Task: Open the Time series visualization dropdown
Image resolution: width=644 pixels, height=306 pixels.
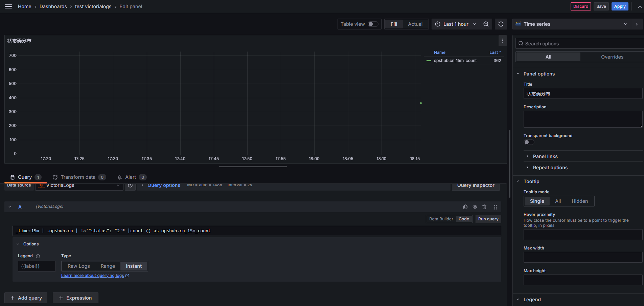Action: coord(572,24)
